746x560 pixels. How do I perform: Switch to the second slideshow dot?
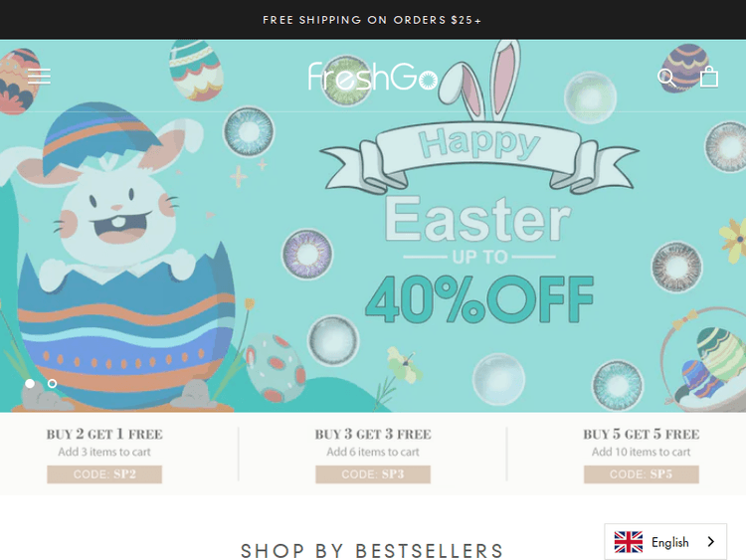tap(53, 384)
